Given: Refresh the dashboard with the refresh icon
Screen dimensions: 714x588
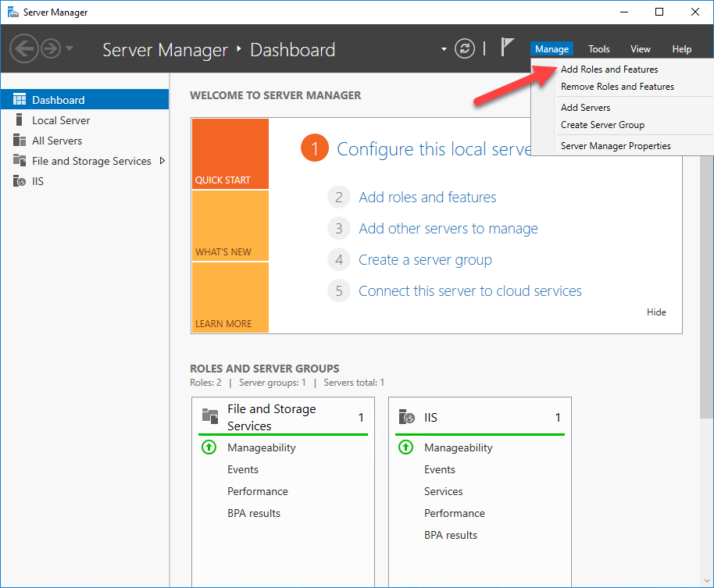Looking at the screenshot, I should 465,49.
